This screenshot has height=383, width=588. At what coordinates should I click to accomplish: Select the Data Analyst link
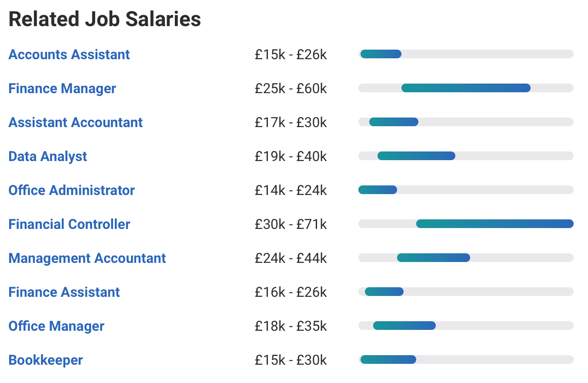[47, 156]
